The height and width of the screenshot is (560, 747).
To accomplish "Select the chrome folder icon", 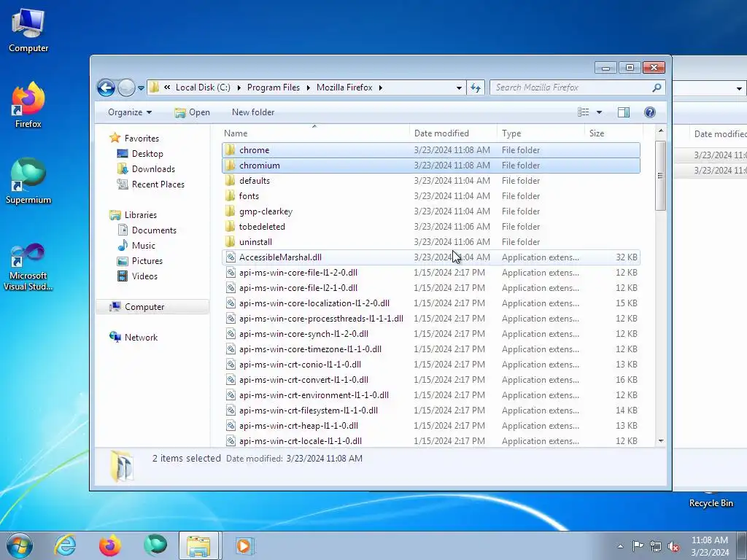I will [230, 150].
